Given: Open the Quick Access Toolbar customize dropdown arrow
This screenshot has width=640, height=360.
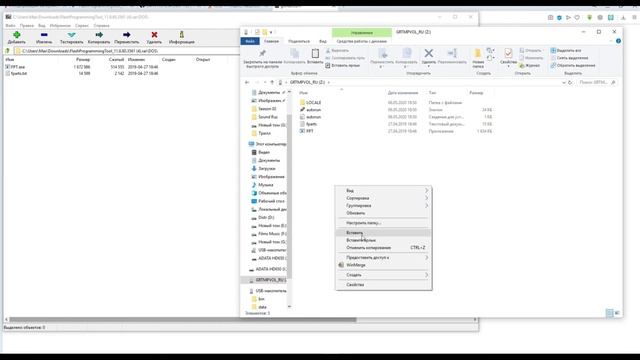Looking at the screenshot, I should [271, 32].
